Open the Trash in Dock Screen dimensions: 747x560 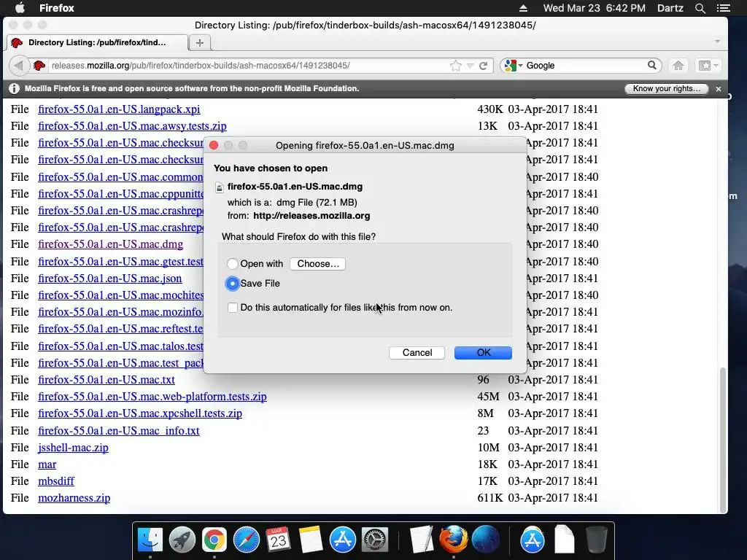596,540
